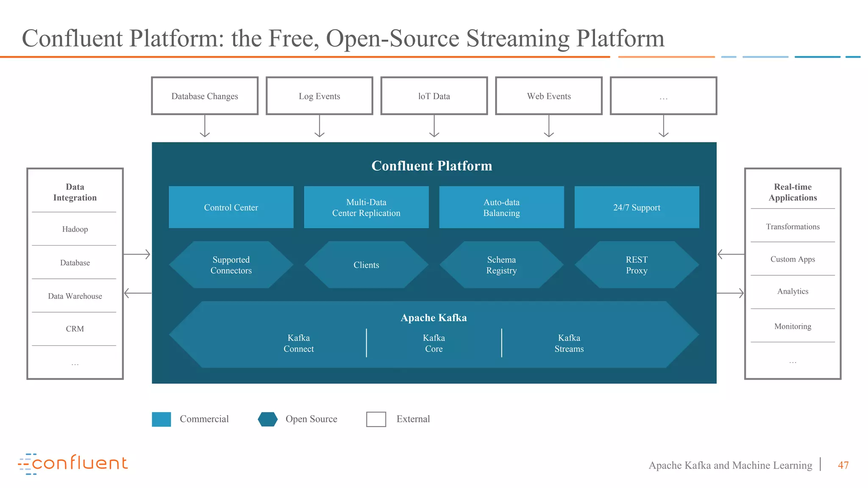Select the Control Center box

231,207
